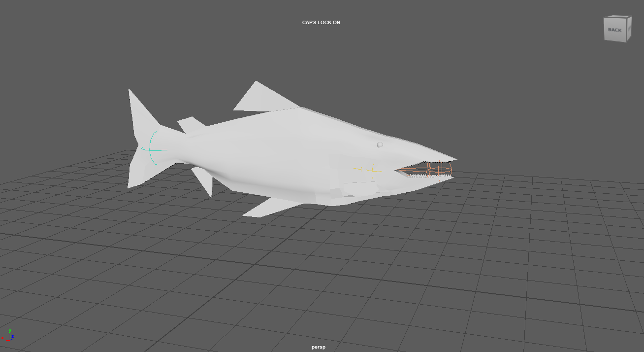644x352 pixels.
Task: Select the orange jaw control in mouth
Action: pos(439,170)
